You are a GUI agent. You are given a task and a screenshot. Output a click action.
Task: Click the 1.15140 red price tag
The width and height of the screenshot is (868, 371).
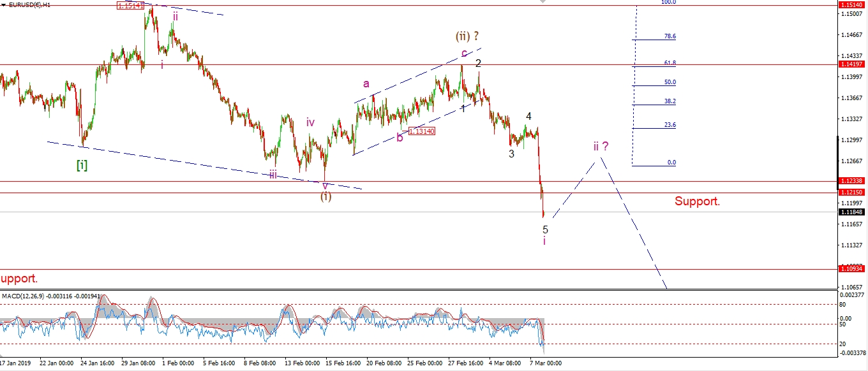[852, 5]
